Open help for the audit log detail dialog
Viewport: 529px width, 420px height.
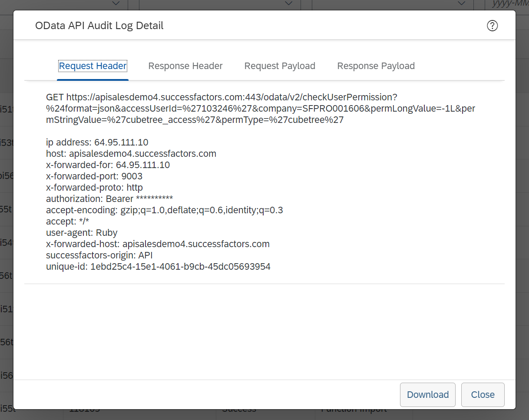pos(492,26)
